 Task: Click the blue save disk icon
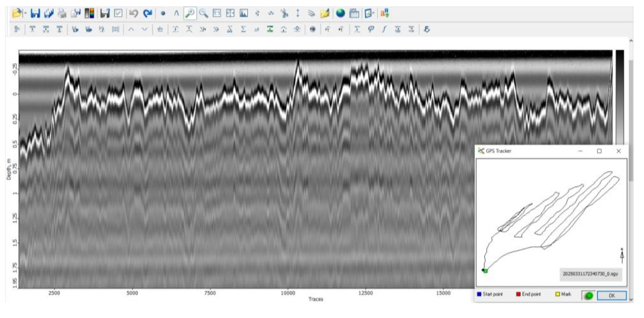35,13
